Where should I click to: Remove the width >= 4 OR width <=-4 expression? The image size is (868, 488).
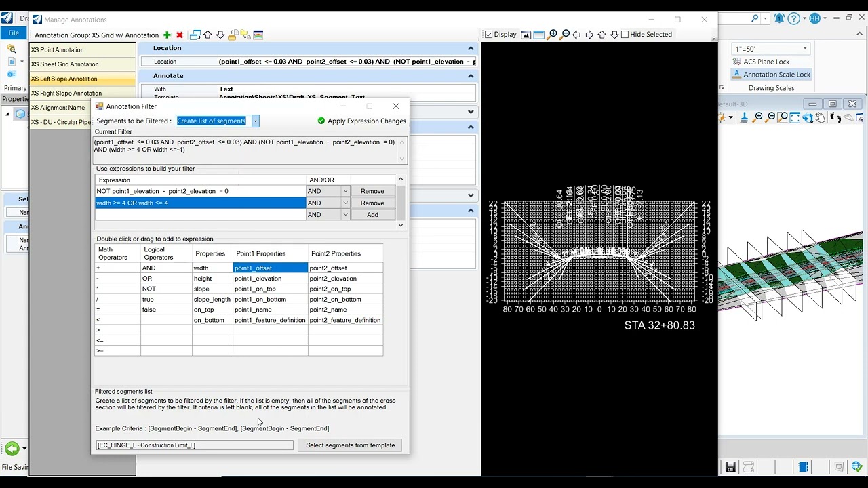coord(372,203)
